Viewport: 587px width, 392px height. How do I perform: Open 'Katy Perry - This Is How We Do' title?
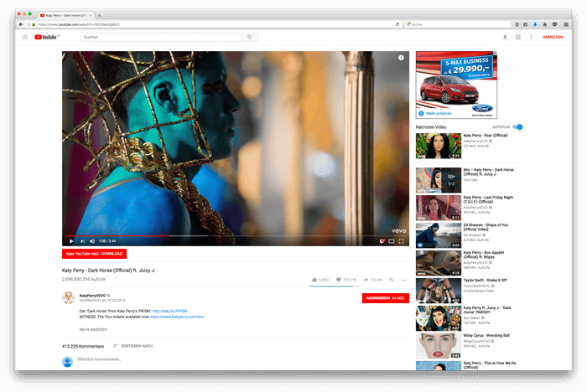[490, 365]
